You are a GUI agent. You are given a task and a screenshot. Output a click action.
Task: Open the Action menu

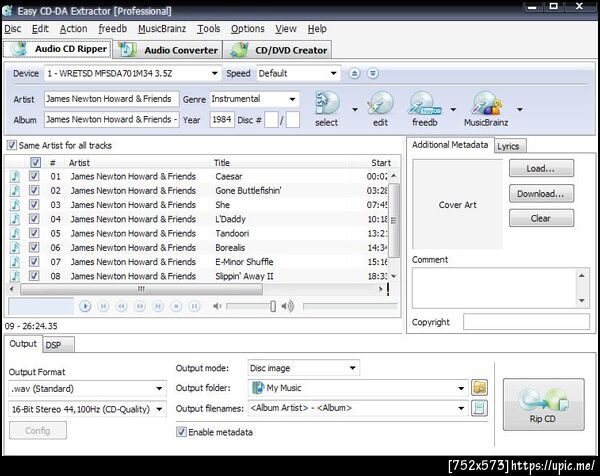tap(73, 29)
